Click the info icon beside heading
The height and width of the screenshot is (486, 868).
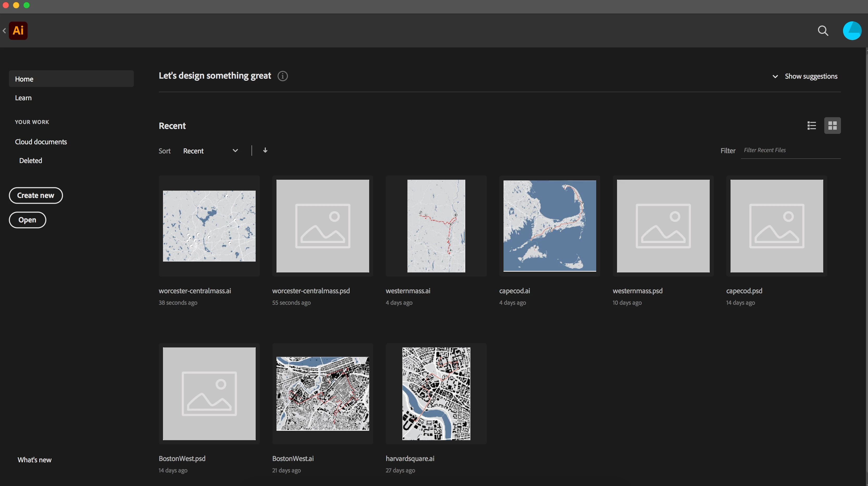pos(282,76)
